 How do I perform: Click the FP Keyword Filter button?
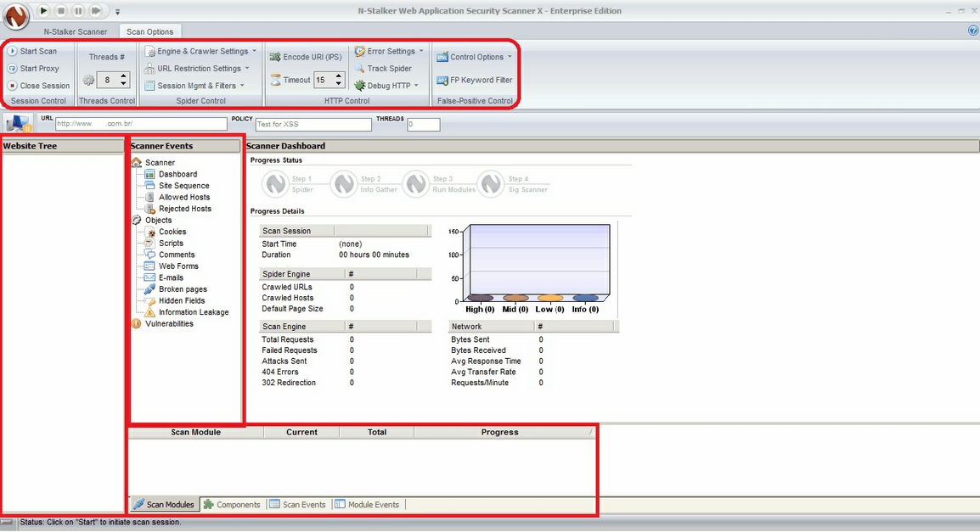click(475, 80)
